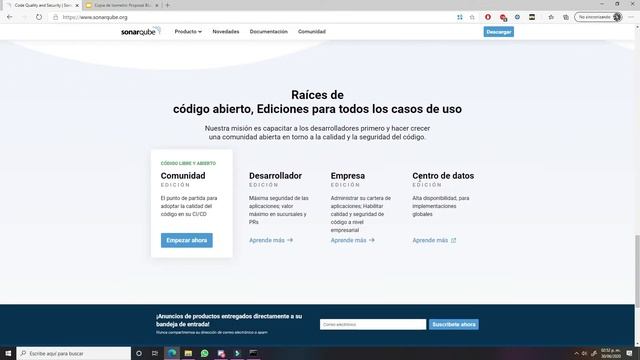The width and height of the screenshot is (640, 360).
Task: Click Aprende más under Empresa
Action: [x=353, y=240]
